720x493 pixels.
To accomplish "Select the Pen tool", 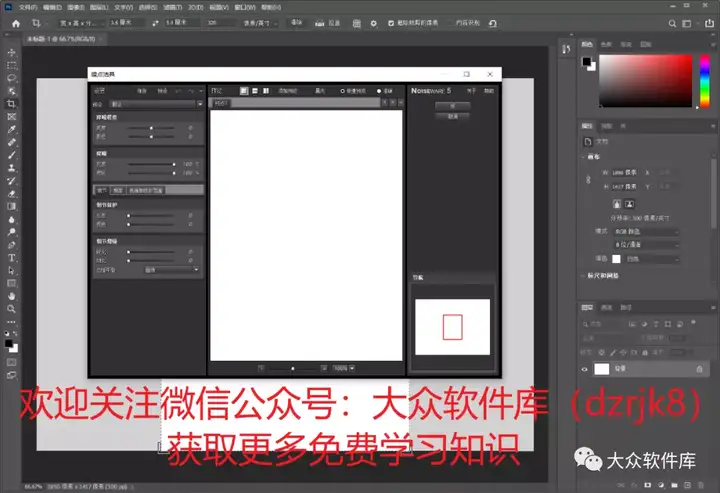I will coord(11,245).
